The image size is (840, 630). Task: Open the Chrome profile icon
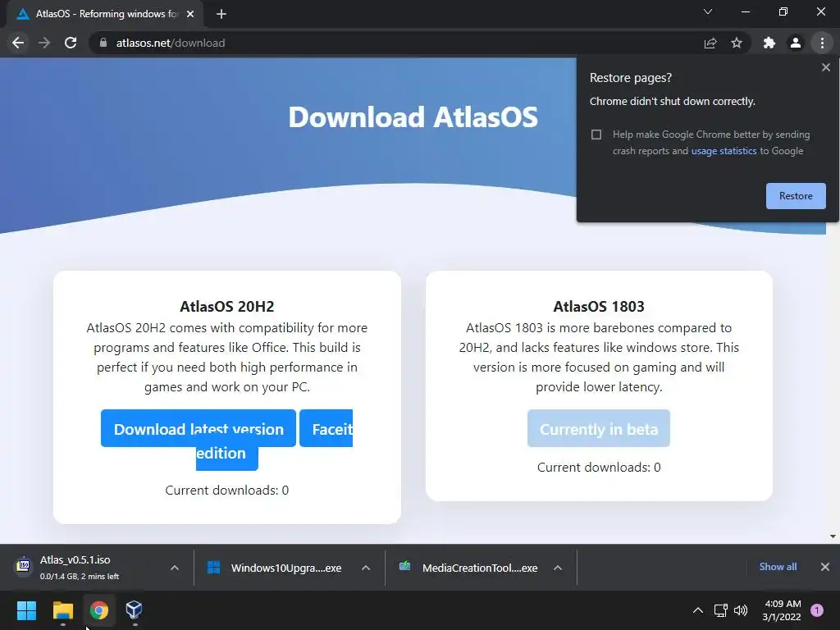point(796,43)
